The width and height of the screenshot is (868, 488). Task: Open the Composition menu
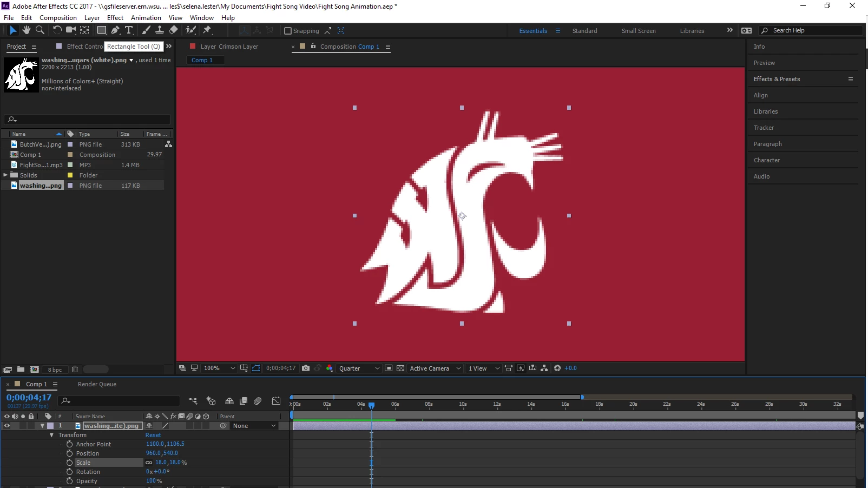(x=58, y=18)
